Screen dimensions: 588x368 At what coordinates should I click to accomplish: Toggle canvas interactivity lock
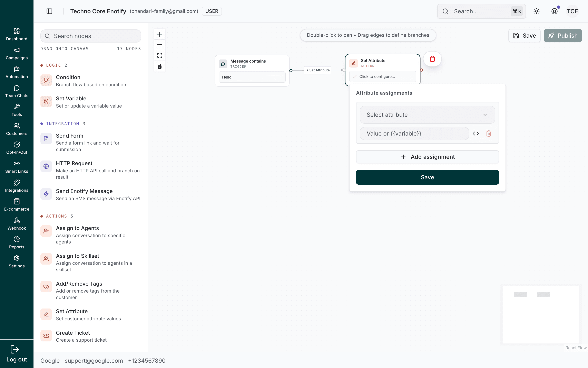[x=160, y=66]
